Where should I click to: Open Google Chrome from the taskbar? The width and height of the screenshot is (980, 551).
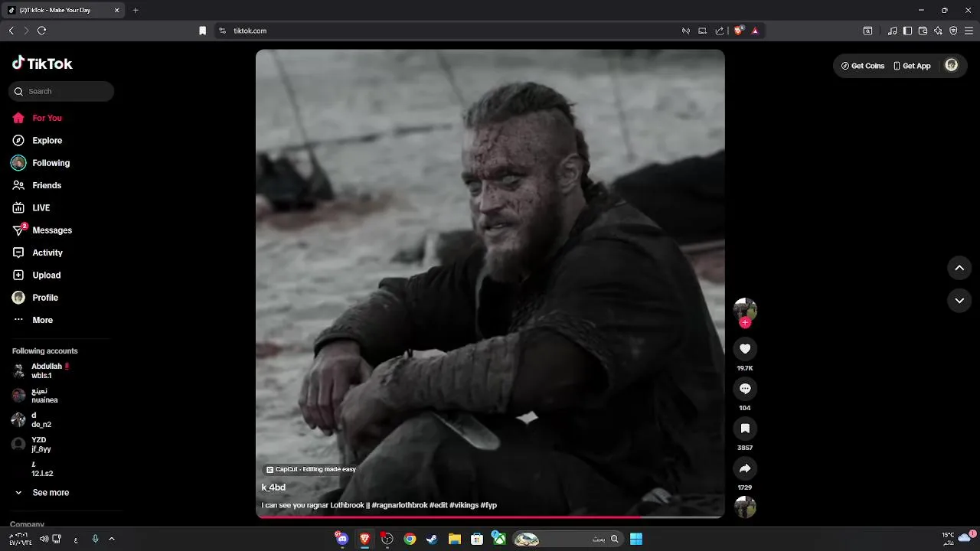click(410, 539)
